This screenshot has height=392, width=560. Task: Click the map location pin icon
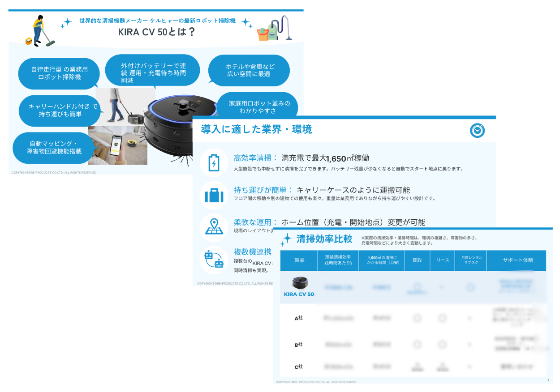pos(214,227)
